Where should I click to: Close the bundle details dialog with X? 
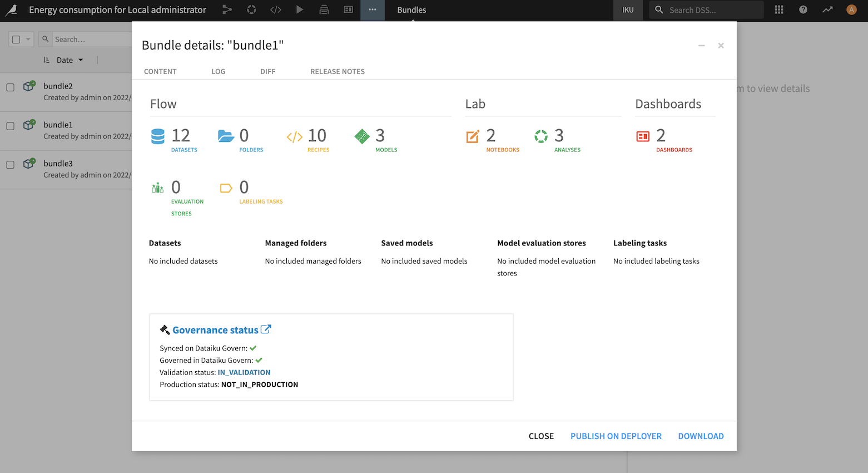pos(721,46)
